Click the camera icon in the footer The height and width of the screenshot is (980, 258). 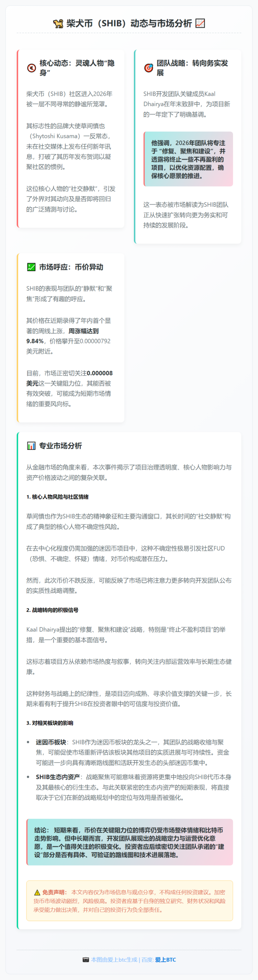86,960
